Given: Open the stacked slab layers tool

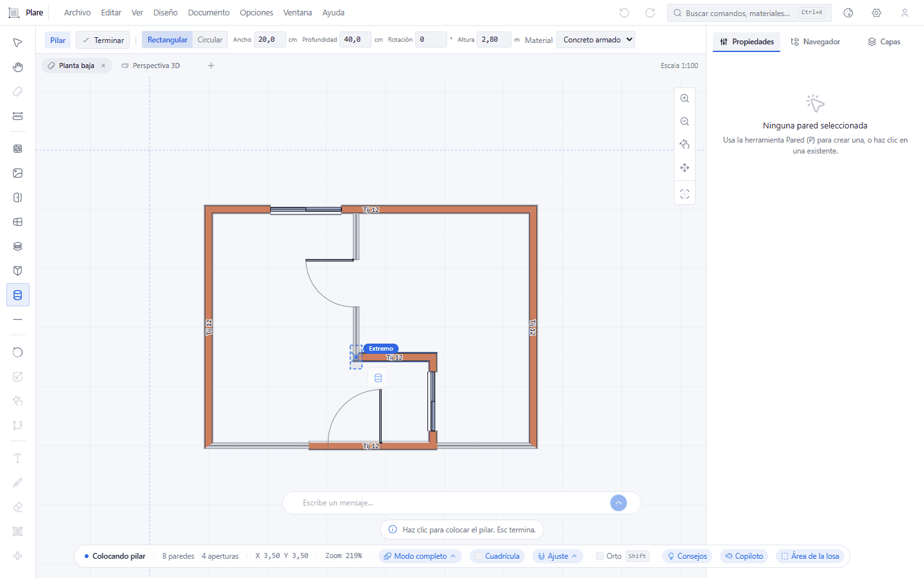Looking at the screenshot, I should (18, 246).
